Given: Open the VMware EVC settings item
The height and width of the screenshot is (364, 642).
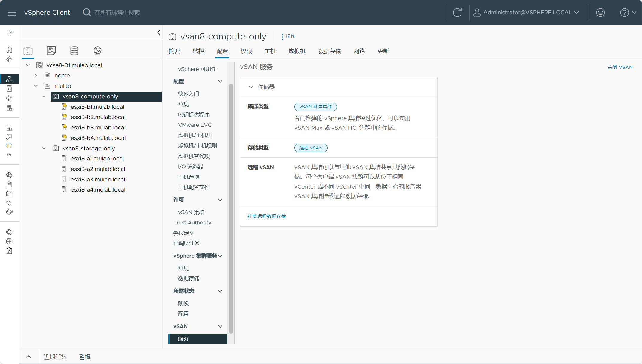Looking at the screenshot, I should (x=195, y=125).
